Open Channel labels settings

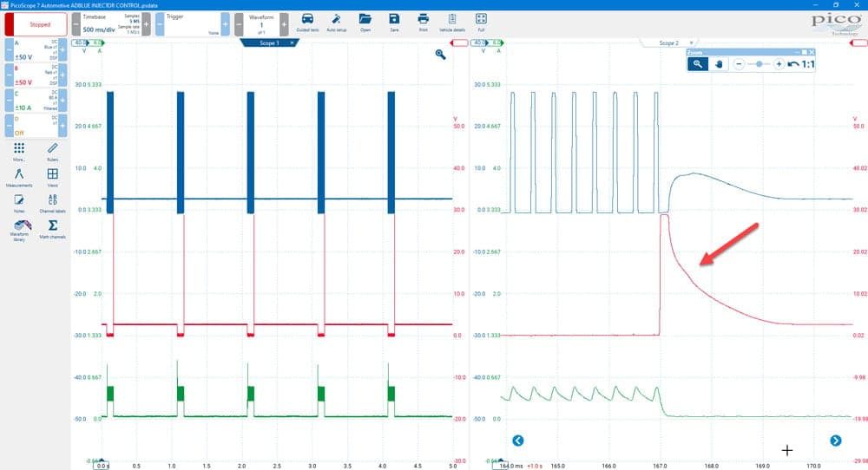point(53,203)
